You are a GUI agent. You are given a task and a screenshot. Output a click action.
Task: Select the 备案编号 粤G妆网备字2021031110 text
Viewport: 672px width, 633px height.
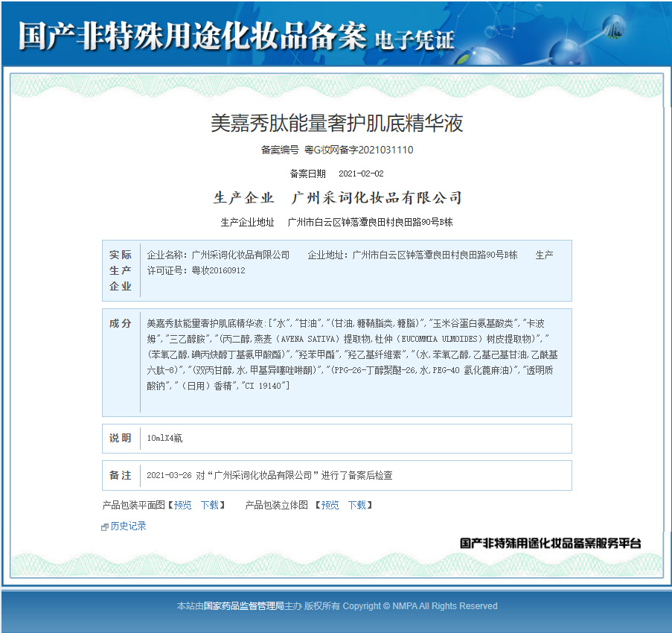tap(337, 150)
